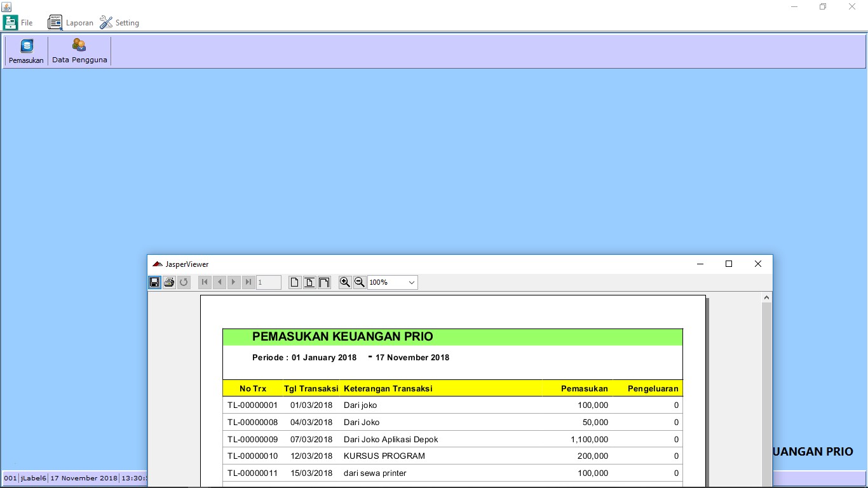868x488 pixels.
Task: Open the Laporan menu
Action: (x=72, y=23)
